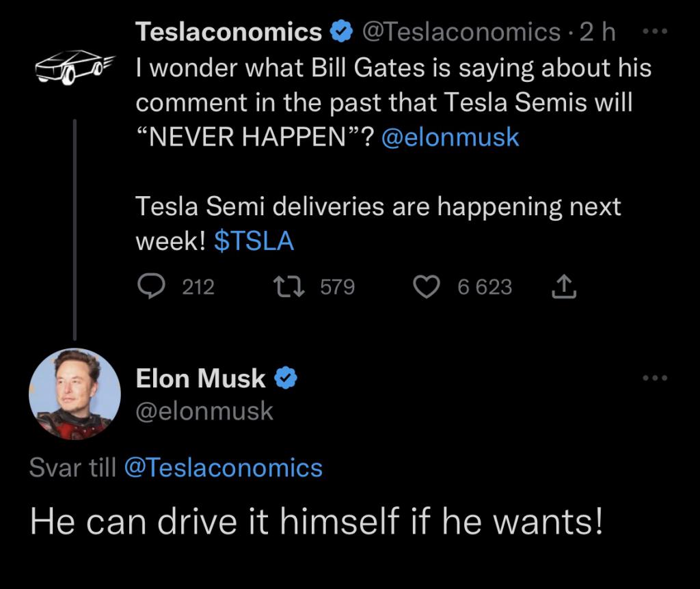Open reply icon with 212 comments
The image size is (700, 589).
[x=151, y=286]
